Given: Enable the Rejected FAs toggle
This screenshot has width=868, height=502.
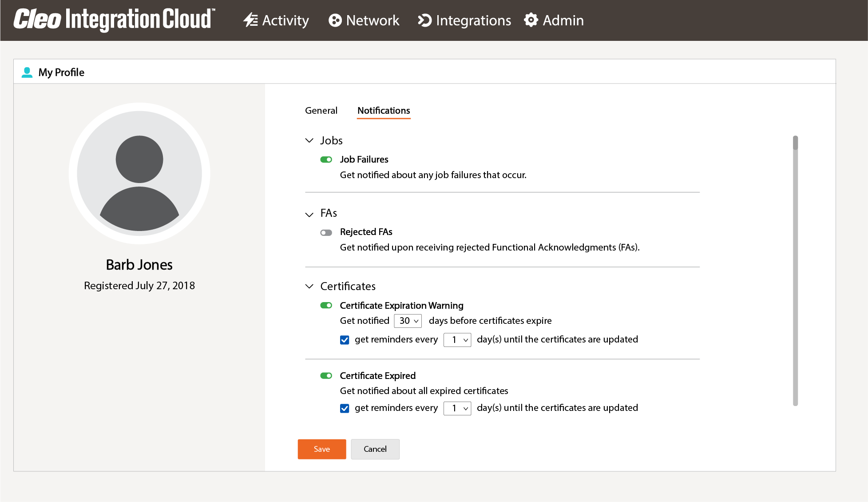Looking at the screenshot, I should pyautogui.click(x=326, y=232).
